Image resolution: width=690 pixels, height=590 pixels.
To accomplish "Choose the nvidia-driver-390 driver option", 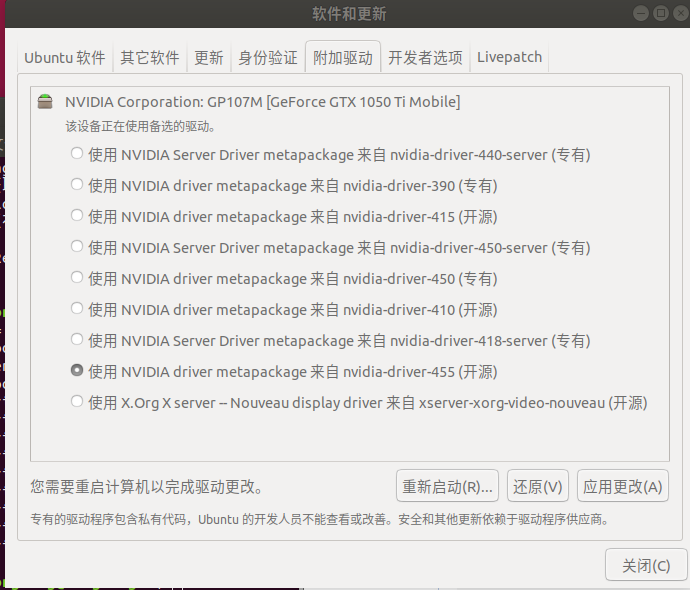I will [77, 185].
